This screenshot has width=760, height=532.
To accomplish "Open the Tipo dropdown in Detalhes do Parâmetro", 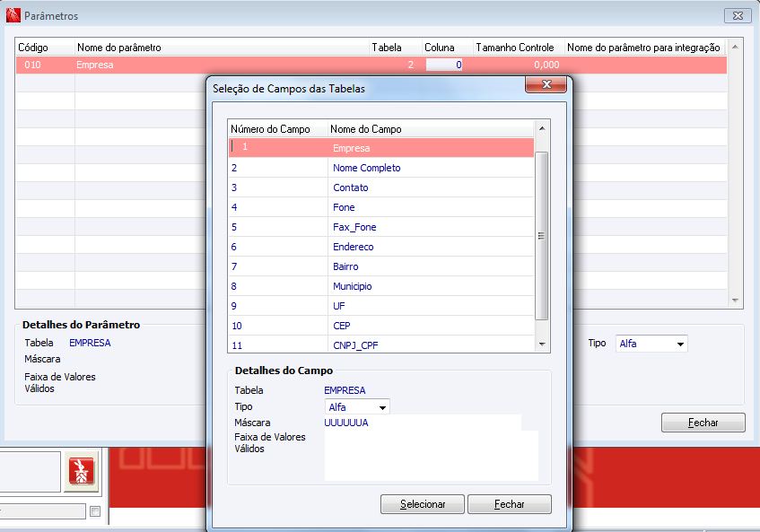I will click(x=680, y=344).
